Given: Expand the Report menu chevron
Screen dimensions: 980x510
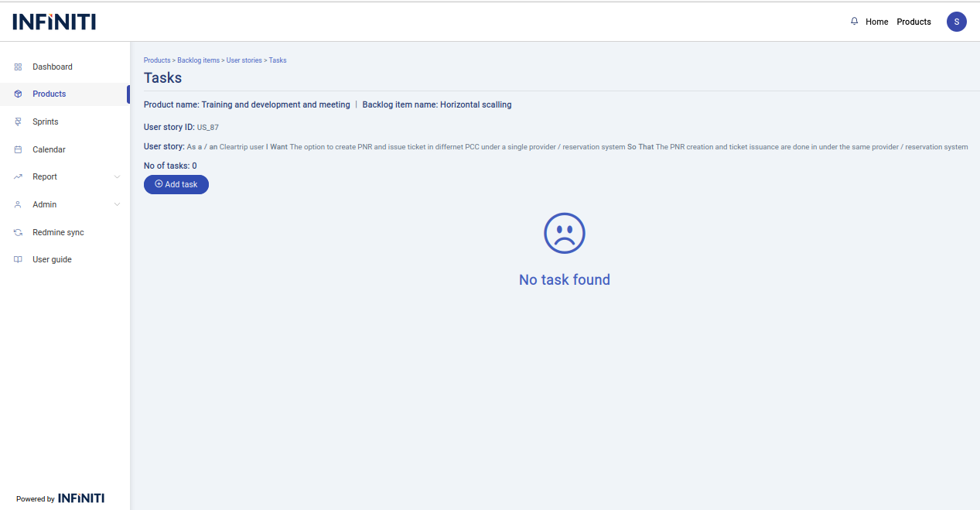Looking at the screenshot, I should (117, 177).
